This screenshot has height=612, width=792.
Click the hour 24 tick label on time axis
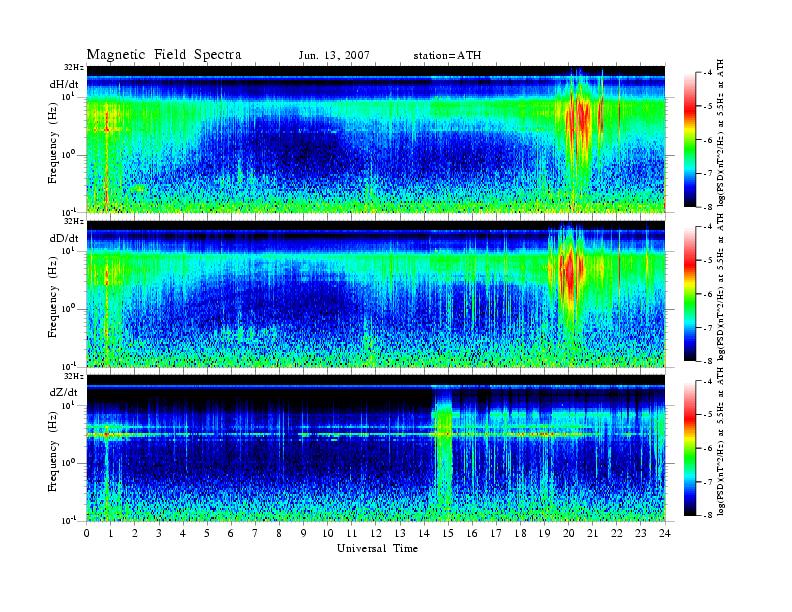click(665, 533)
